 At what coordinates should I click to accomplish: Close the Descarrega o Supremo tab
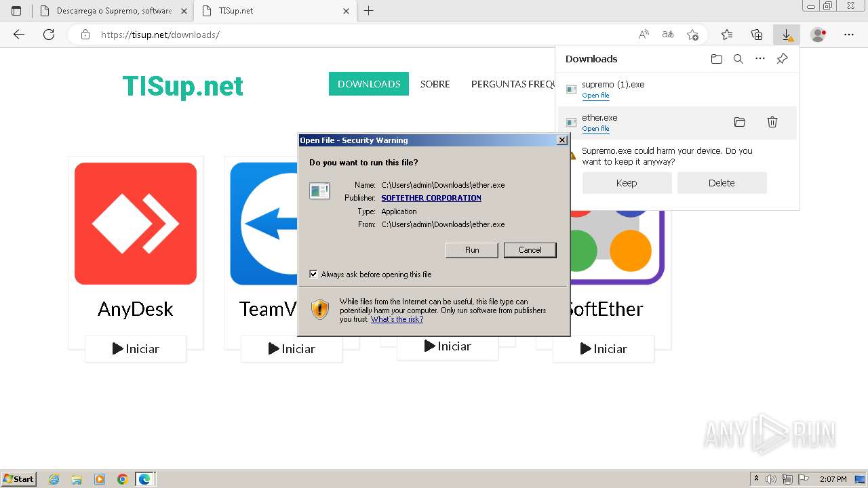(x=184, y=11)
